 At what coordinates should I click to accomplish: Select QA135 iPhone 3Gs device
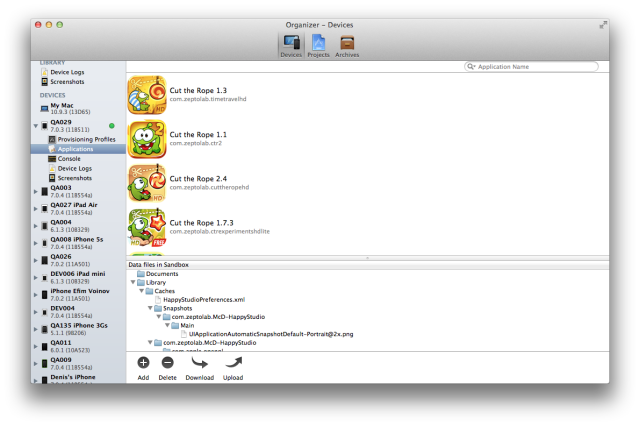[78, 329]
